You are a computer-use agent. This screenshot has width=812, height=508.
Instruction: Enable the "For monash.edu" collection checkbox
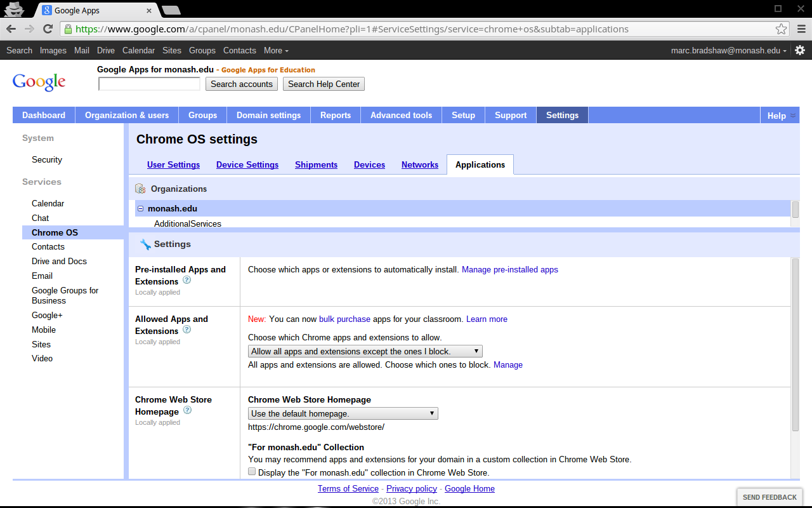(x=252, y=472)
